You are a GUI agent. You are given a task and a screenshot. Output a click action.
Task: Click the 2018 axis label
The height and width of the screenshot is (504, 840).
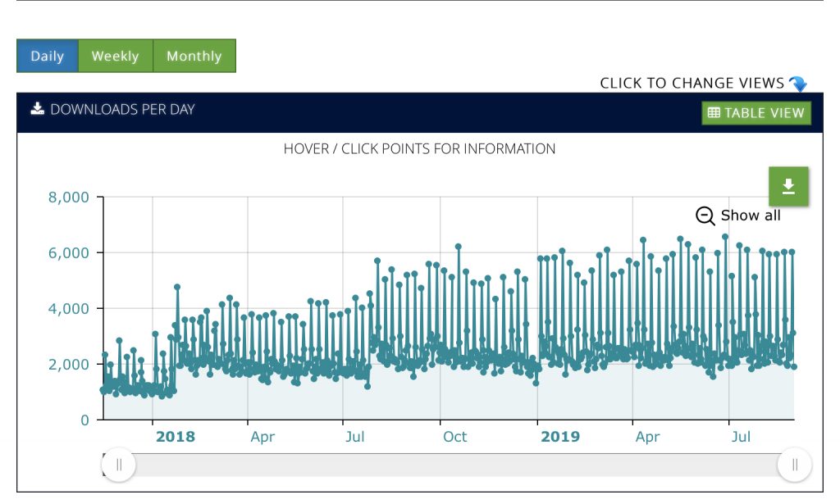[176, 437]
